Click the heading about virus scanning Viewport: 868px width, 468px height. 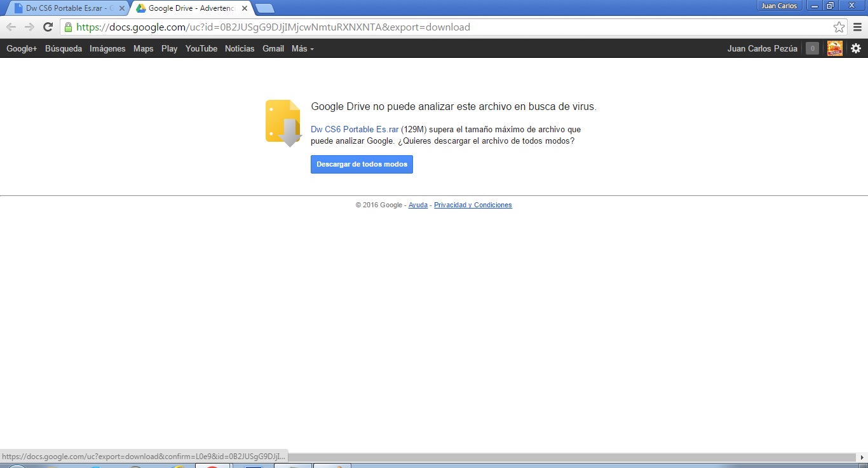pyautogui.click(x=454, y=107)
